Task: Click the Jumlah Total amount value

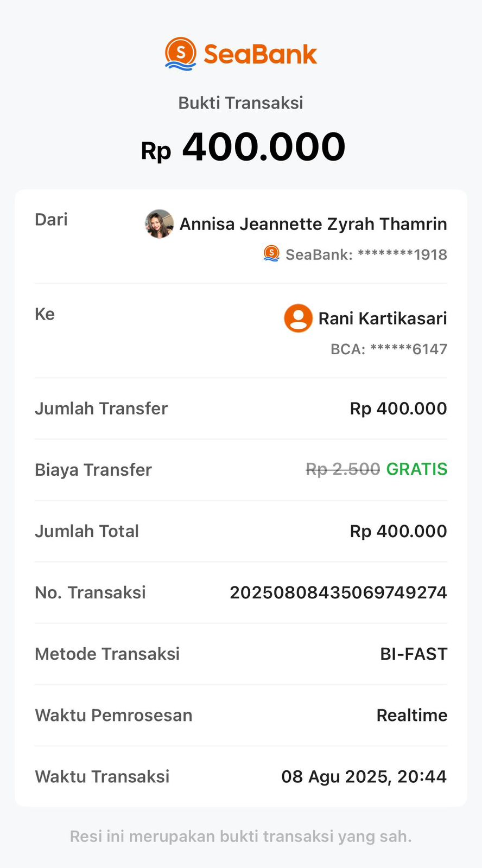Action: [x=398, y=531]
